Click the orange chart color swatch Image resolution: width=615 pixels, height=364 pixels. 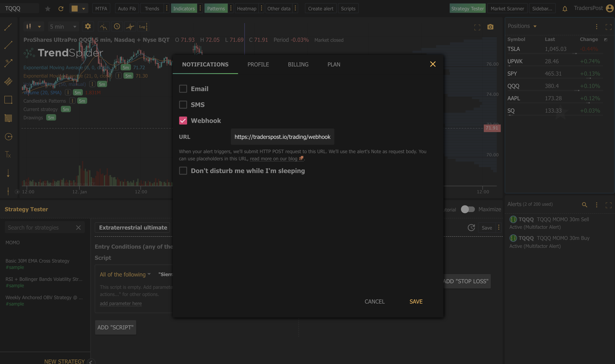[x=75, y=9]
